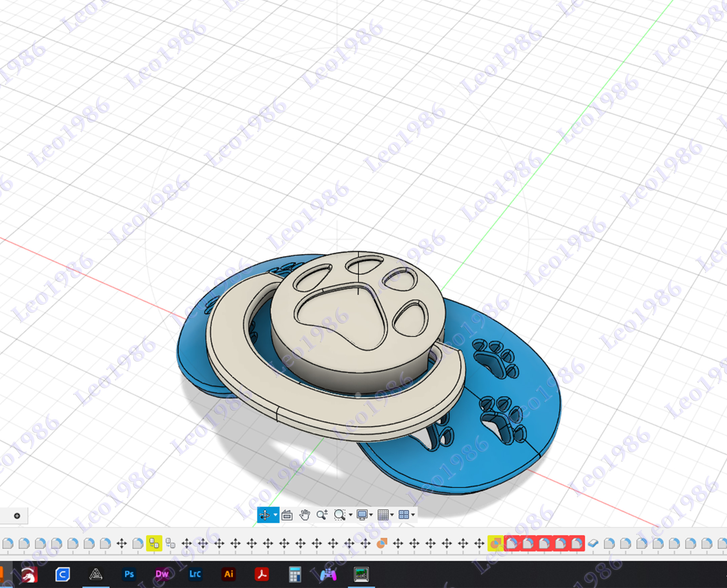Select the fillet feature just before the yellow pattern
This screenshot has height=588, width=727.
pos(138,544)
